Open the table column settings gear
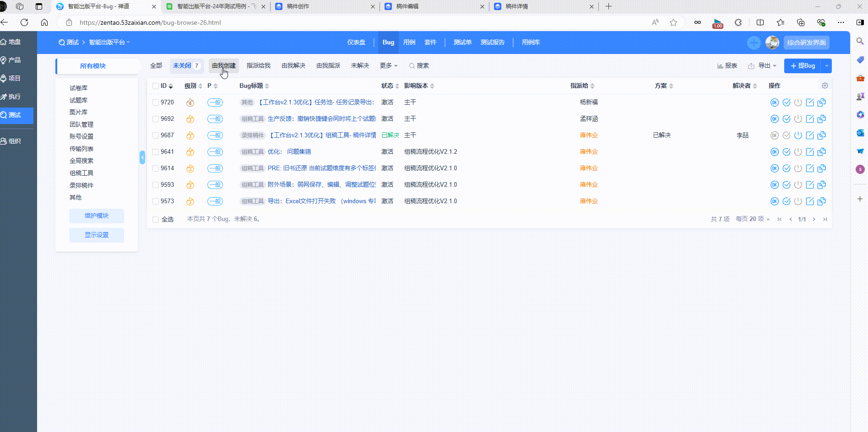 (825, 86)
